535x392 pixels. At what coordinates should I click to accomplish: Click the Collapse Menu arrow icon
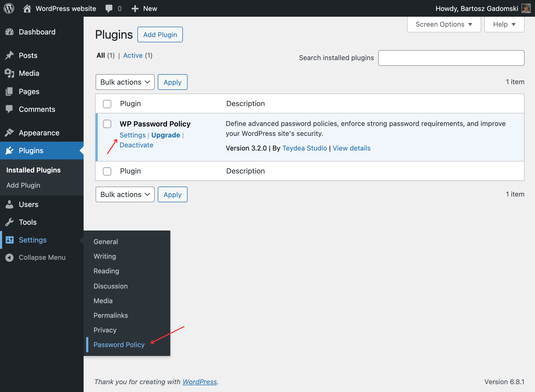coord(9,257)
